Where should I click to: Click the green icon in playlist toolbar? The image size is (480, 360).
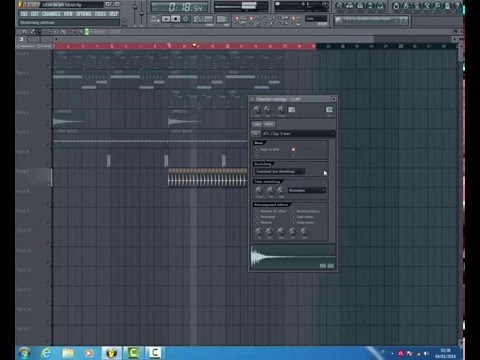(87, 32)
